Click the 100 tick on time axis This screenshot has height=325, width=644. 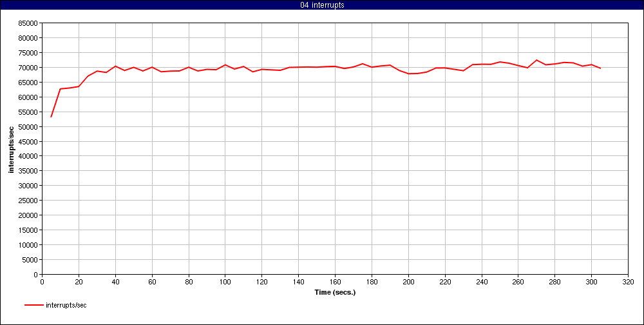tap(225, 282)
